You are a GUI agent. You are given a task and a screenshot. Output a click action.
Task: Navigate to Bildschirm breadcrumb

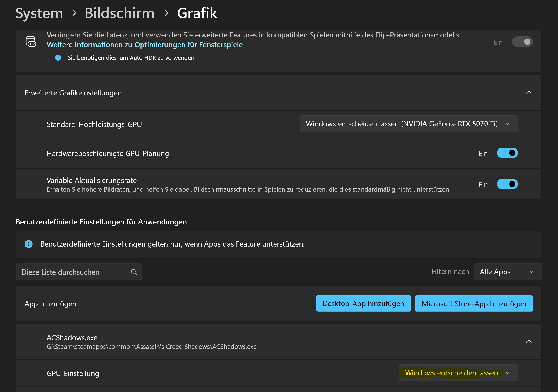tap(119, 13)
